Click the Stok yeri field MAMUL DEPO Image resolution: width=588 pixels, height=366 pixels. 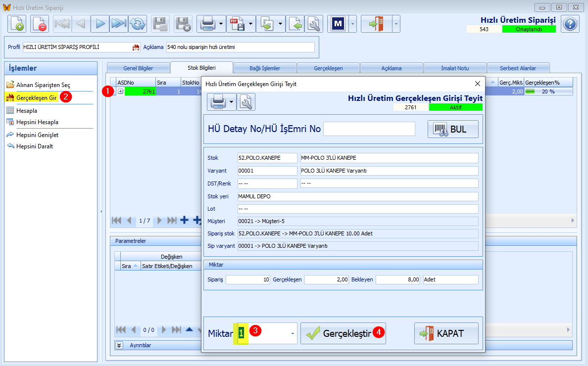pos(358,196)
